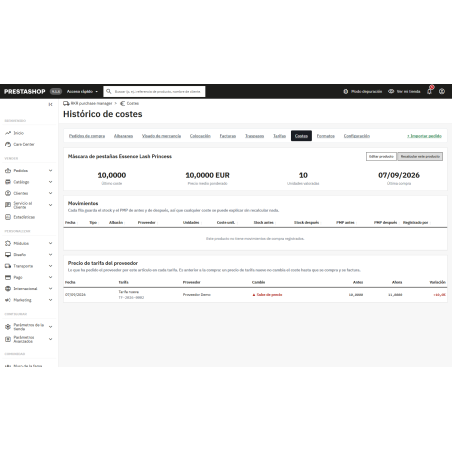The width and height of the screenshot is (452, 452).
Task: Expand the Servicio al Cliente chevron
Action: (x=51, y=205)
